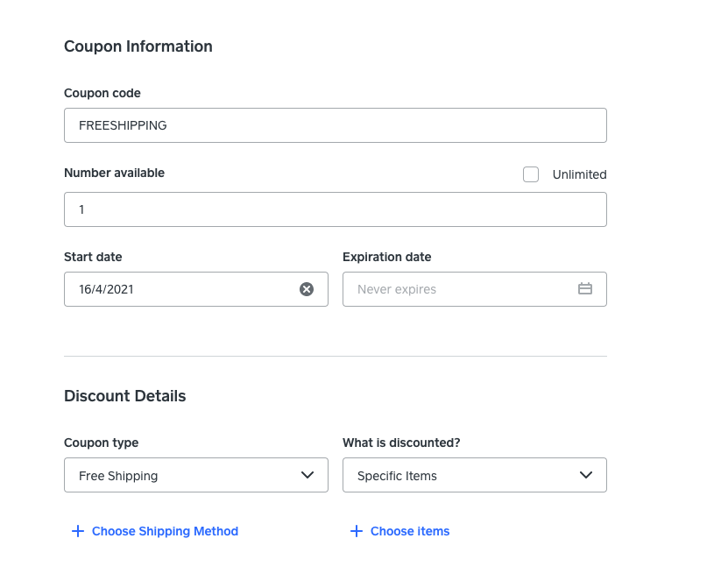This screenshot has width=728, height=588.
Task: Click the Choose Shipping Method link
Action: click(x=165, y=531)
